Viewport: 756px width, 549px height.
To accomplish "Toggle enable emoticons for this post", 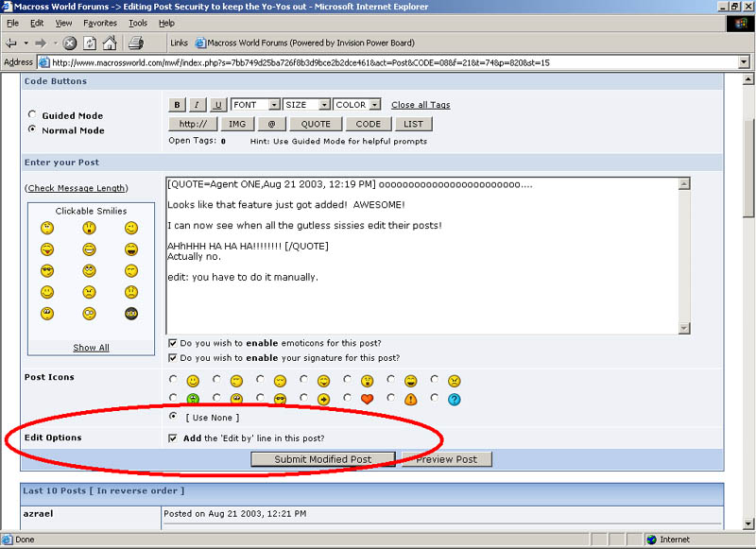I will tap(173, 343).
